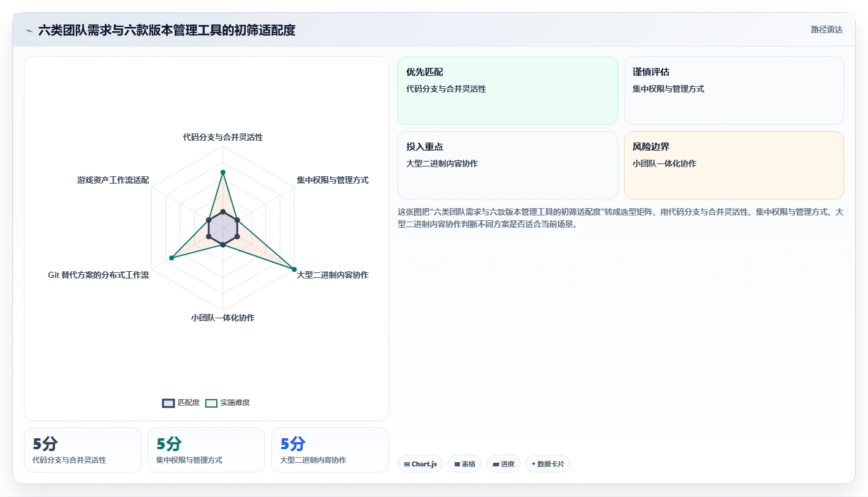Select the Chart.js tag chip
The image size is (868, 497).
[x=420, y=464]
